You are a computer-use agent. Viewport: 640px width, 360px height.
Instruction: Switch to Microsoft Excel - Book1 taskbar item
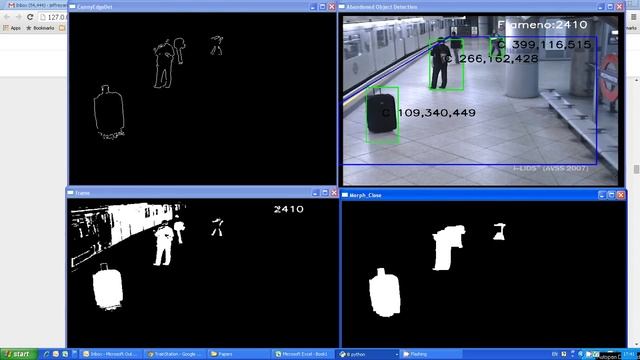coord(303,354)
